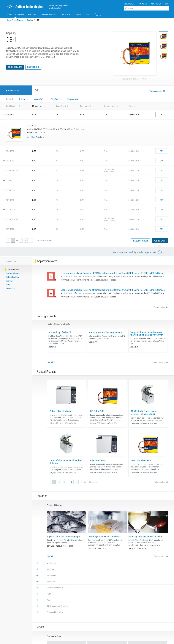The image size is (174, 644).
Task: Jump to Training & Events sidebar link
Action: 13,273
